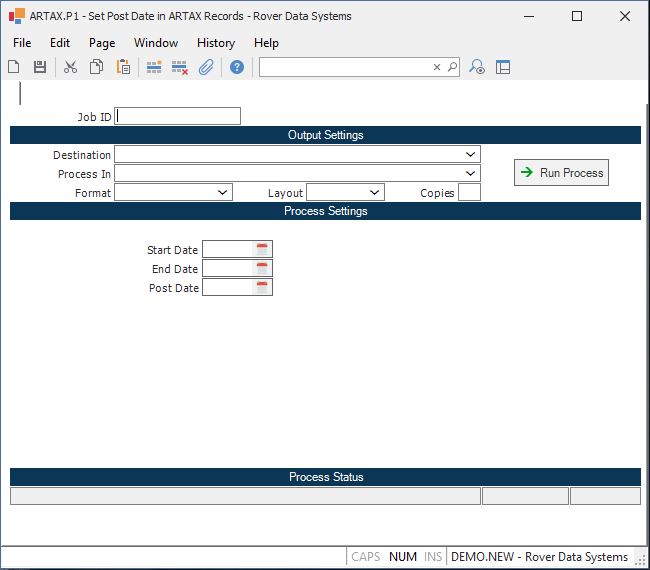Click the New record toolbar icon
650x570 pixels.
(14, 67)
